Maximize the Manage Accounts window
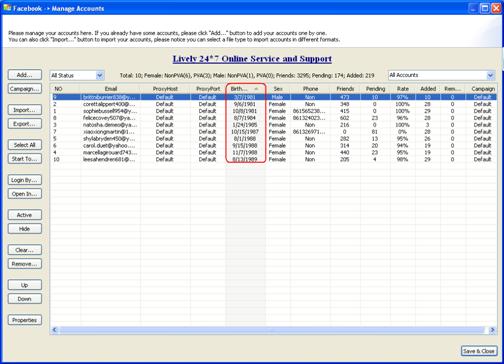Viewport: 504px width, 364px height. pyautogui.click(x=485, y=8)
